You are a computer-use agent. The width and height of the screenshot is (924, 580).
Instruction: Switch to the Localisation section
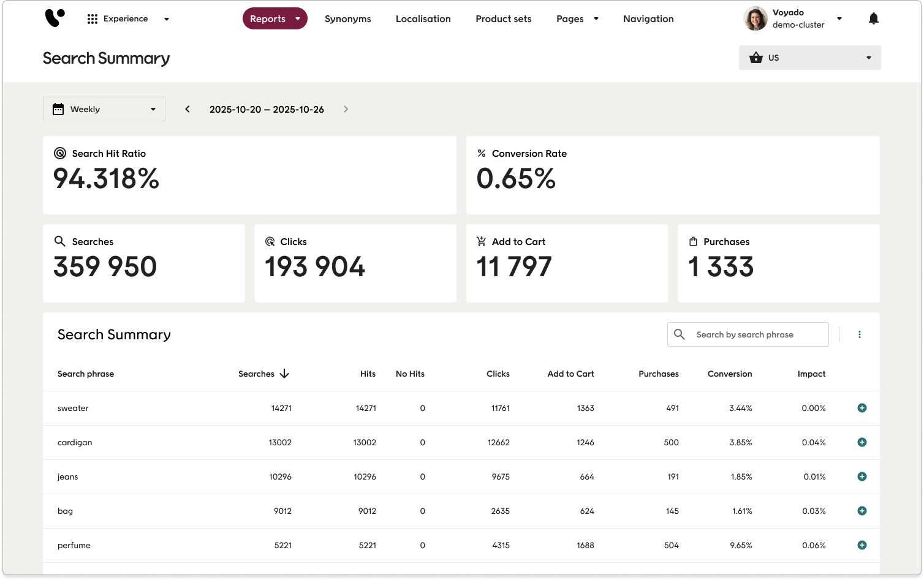tap(423, 18)
